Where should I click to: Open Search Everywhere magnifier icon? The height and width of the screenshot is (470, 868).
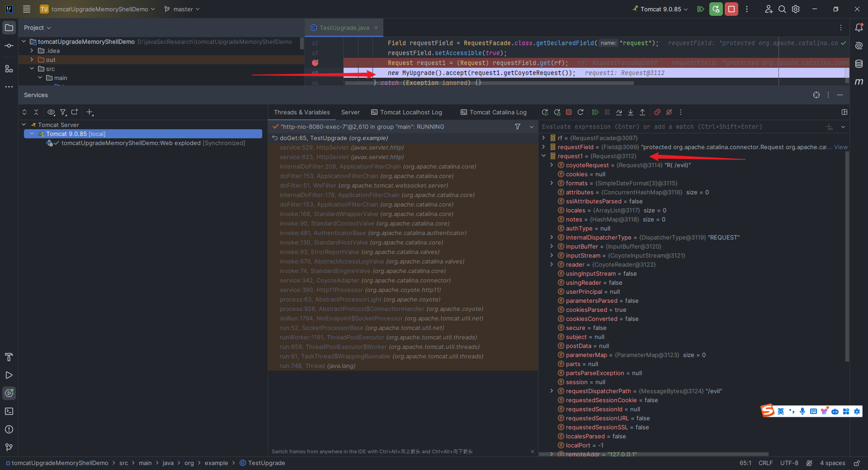point(782,9)
